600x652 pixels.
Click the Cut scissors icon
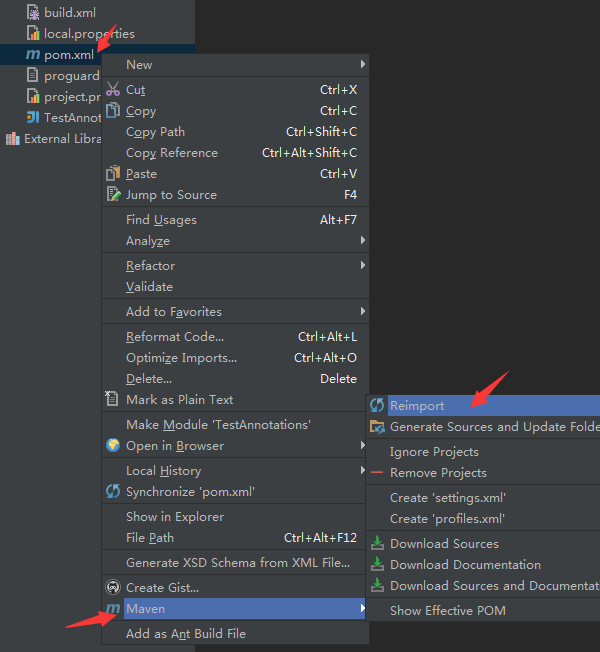pyautogui.click(x=113, y=90)
